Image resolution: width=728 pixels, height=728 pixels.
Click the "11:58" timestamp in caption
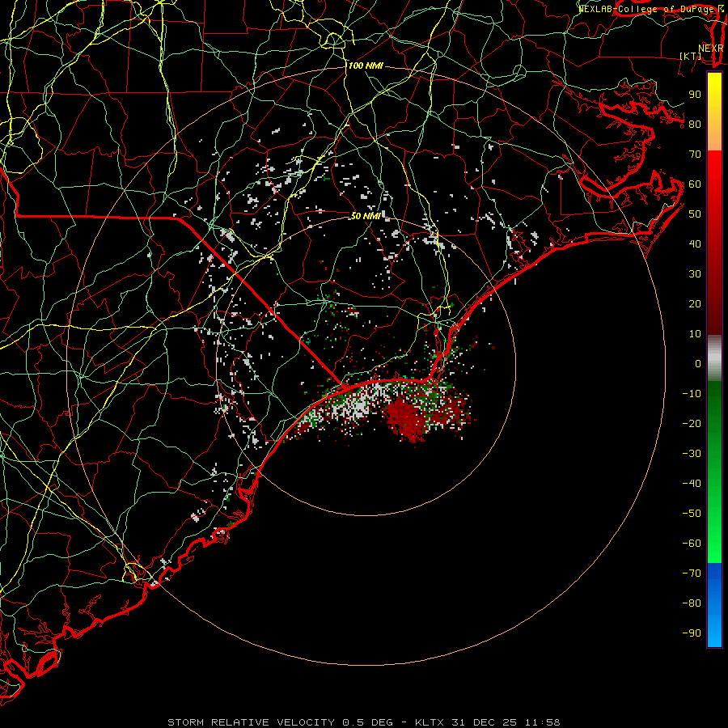pos(542,722)
